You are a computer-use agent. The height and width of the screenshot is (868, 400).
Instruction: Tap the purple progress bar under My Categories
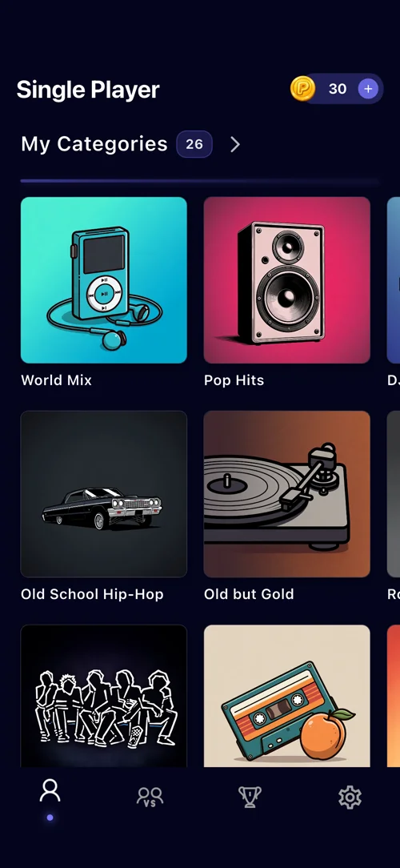click(x=200, y=181)
